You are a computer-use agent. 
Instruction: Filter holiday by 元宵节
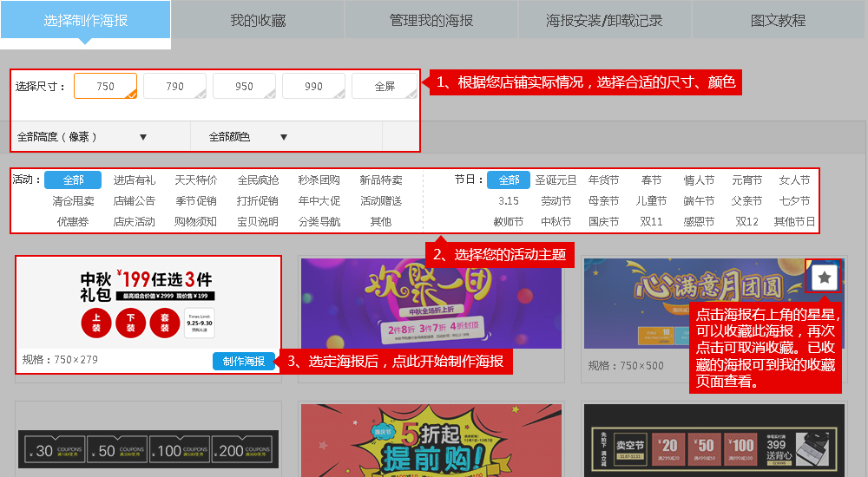(746, 180)
